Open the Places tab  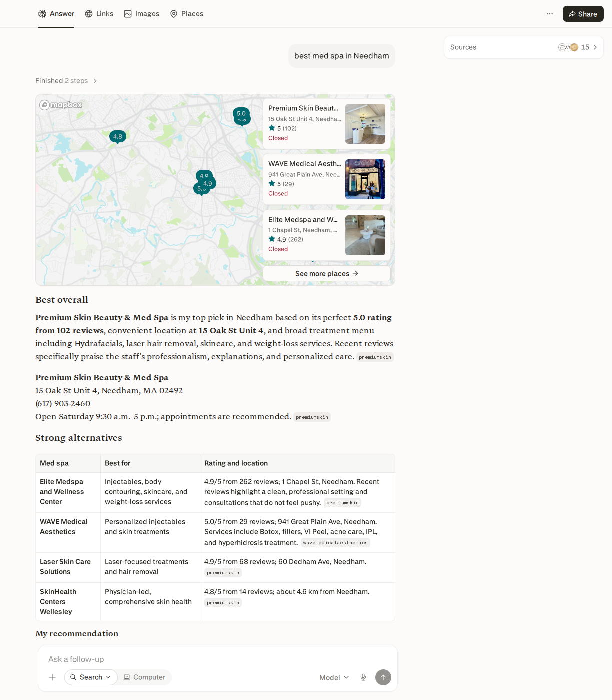coord(187,14)
